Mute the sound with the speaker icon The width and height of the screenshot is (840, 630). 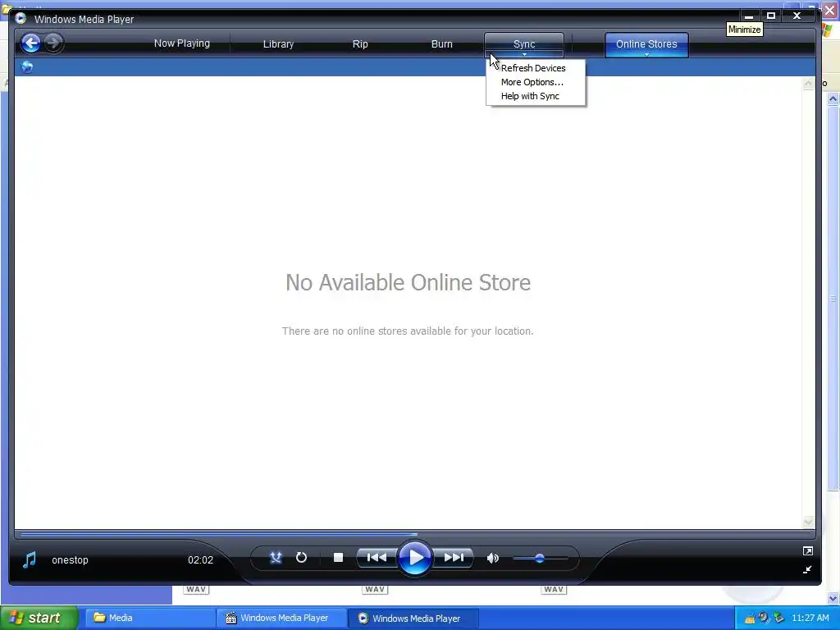pos(492,558)
